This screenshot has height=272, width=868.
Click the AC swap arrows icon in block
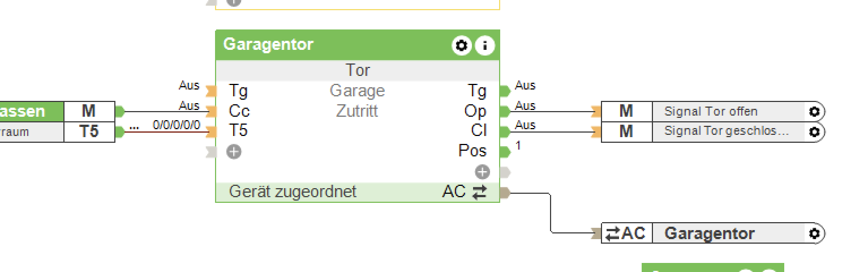tap(479, 193)
